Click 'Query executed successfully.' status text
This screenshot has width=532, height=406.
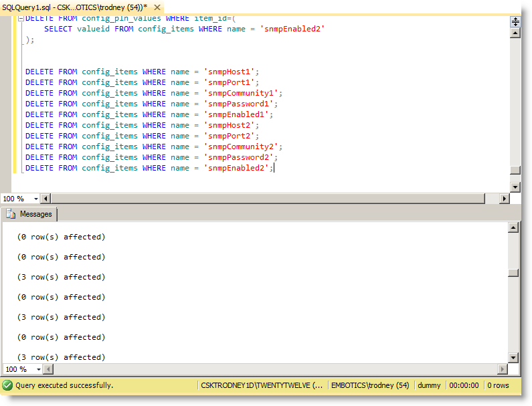tap(64, 385)
